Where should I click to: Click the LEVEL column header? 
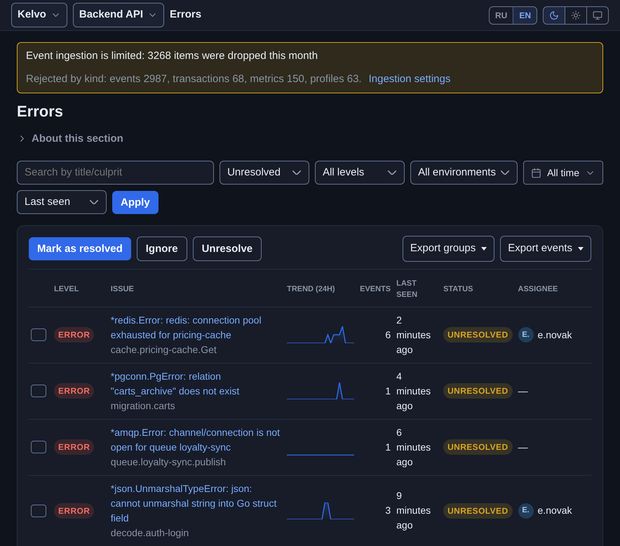click(66, 289)
